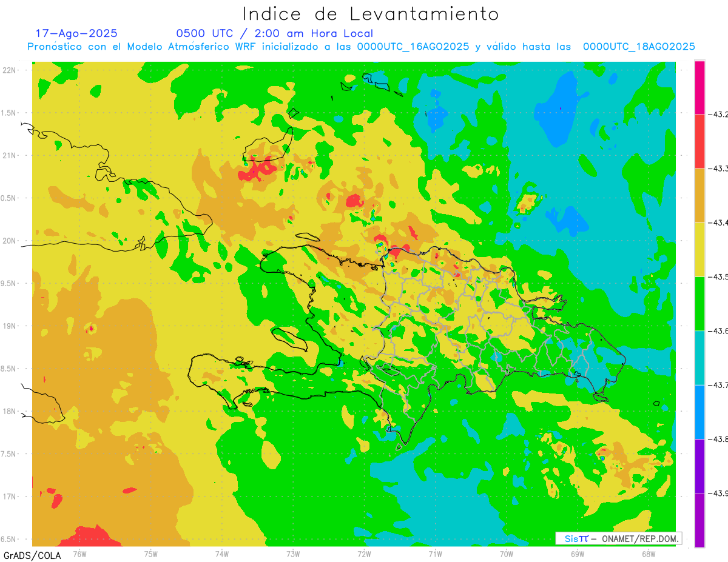Click the longitude label '76W'
The width and height of the screenshot is (728, 562).
pos(79,554)
